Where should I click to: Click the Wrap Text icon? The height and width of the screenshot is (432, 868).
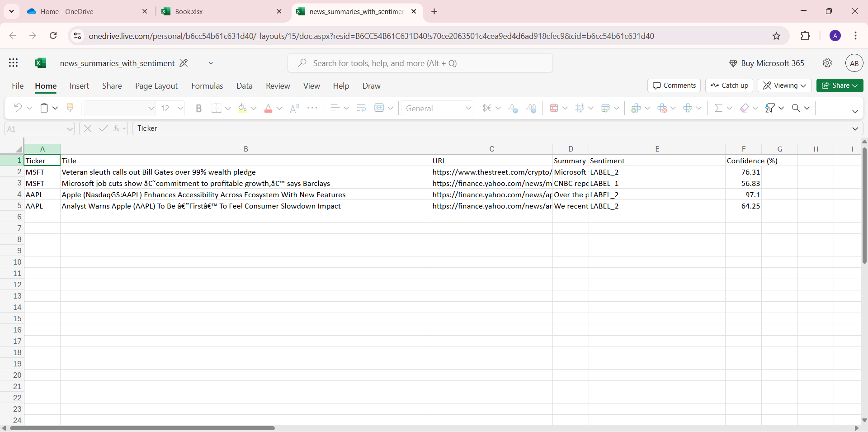[x=361, y=108]
